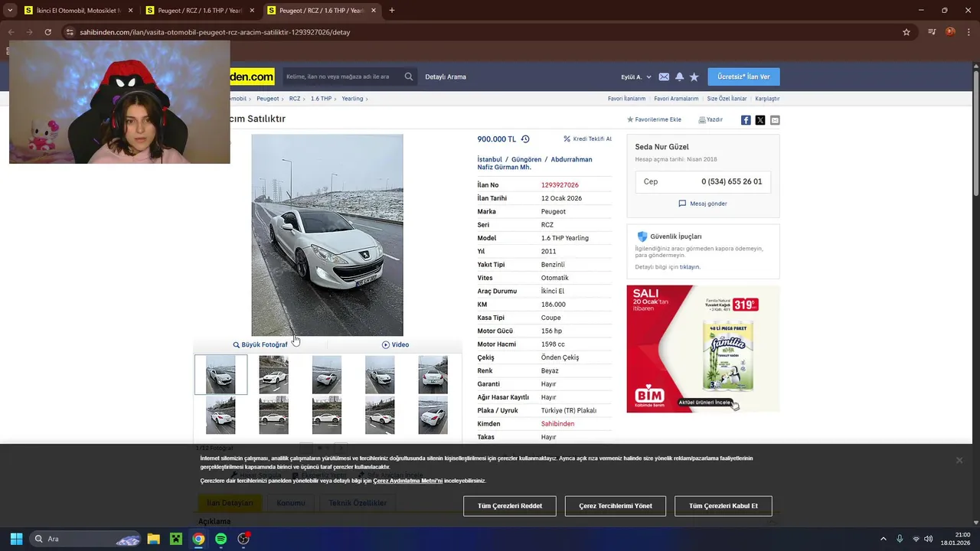Viewport: 980px width, 551px height.
Task: Open Windows Start menu
Action: pos(16,539)
